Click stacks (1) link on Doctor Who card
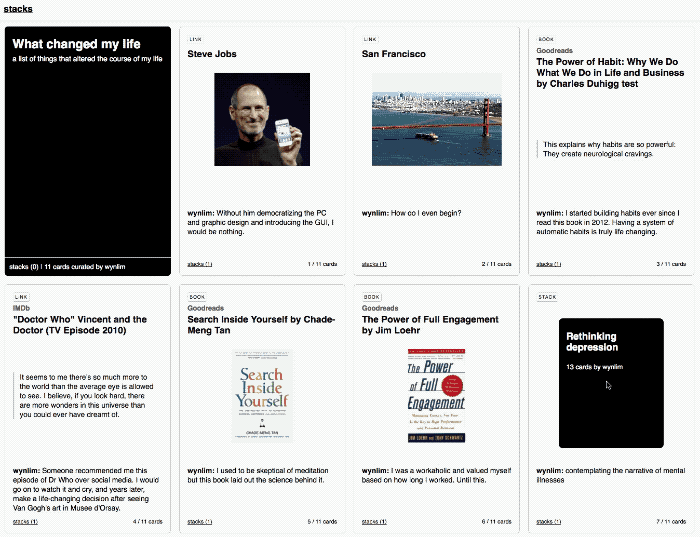700x537 pixels. coord(25,522)
